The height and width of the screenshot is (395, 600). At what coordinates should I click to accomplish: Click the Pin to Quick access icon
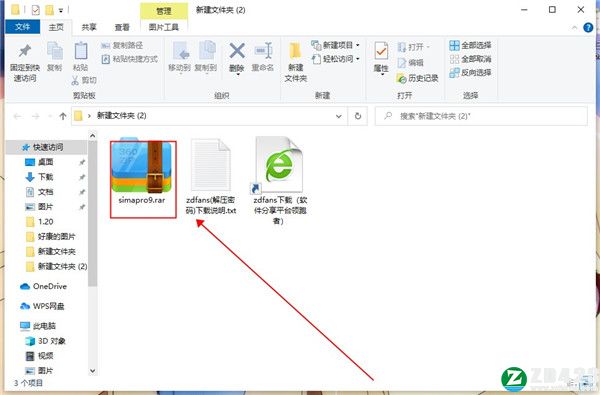pyautogui.click(x=25, y=51)
